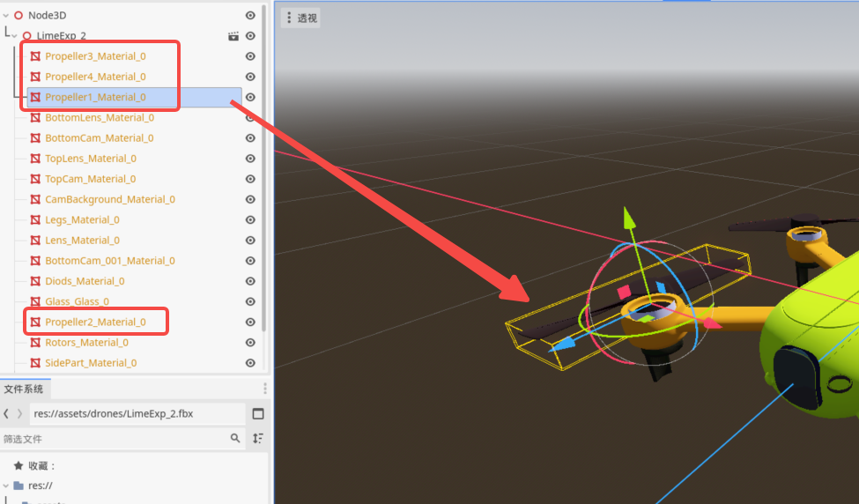Viewport: 859px width, 504px height.
Task: Switch to the 文件系统 dock tab
Action: (x=24, y=389)
